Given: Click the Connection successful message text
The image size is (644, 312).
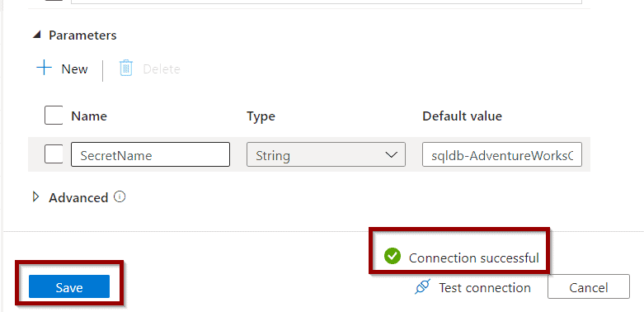Looking at the screenshot, I should (474, 258).
